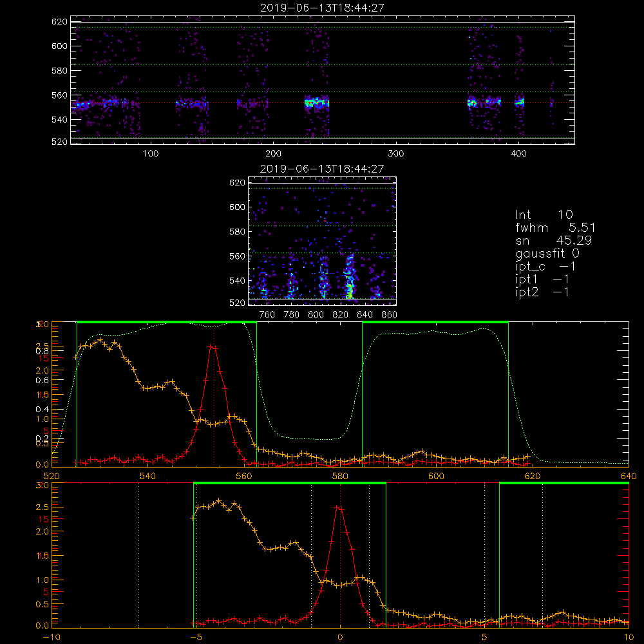Image resolution: width=644 pixels, height=644 pixels.
Task: Click the red peak in the 520–640 profile plot
Action: 213,347
